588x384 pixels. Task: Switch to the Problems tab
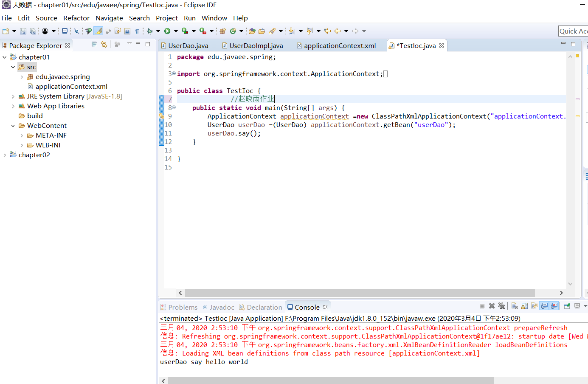(179, 307)
